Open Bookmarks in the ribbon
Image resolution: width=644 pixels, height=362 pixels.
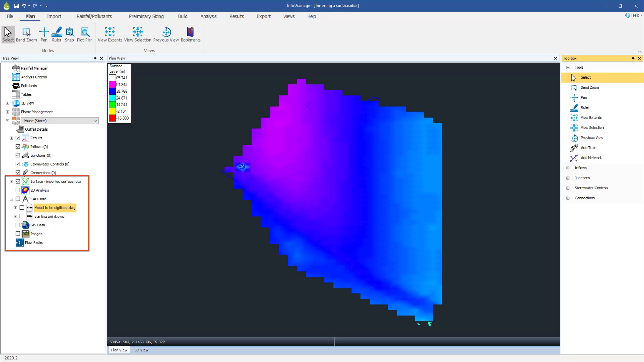pos(191,35)
